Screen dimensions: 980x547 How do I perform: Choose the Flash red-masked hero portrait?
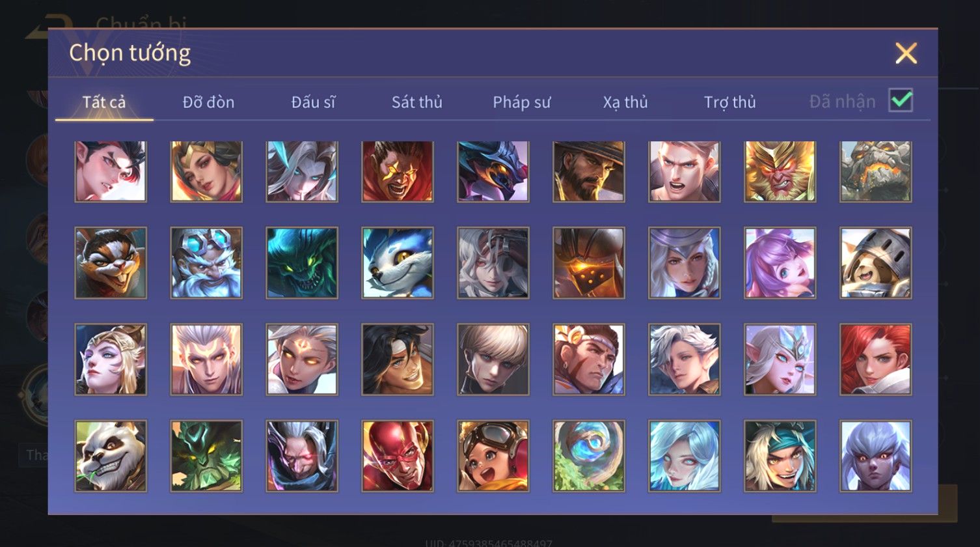[x=398, y=456]
